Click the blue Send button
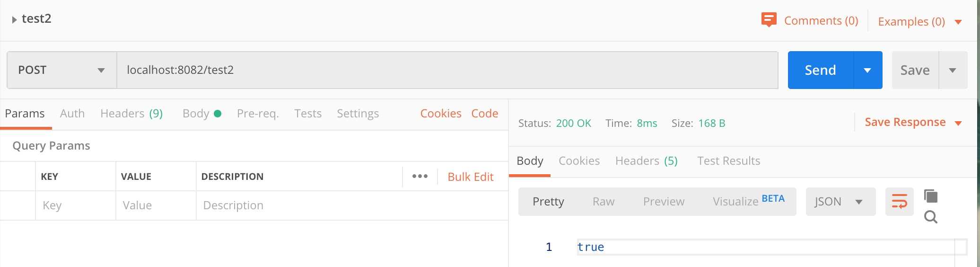Image resolution: width=980 pixels, height=267 pixels. click(821, 70)
